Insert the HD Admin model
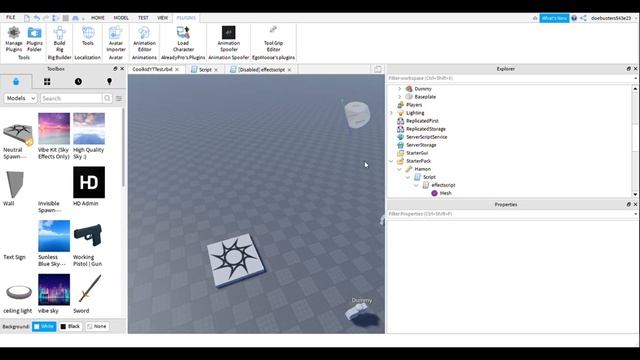Screen dimensions: 640x360 [89, 186]
